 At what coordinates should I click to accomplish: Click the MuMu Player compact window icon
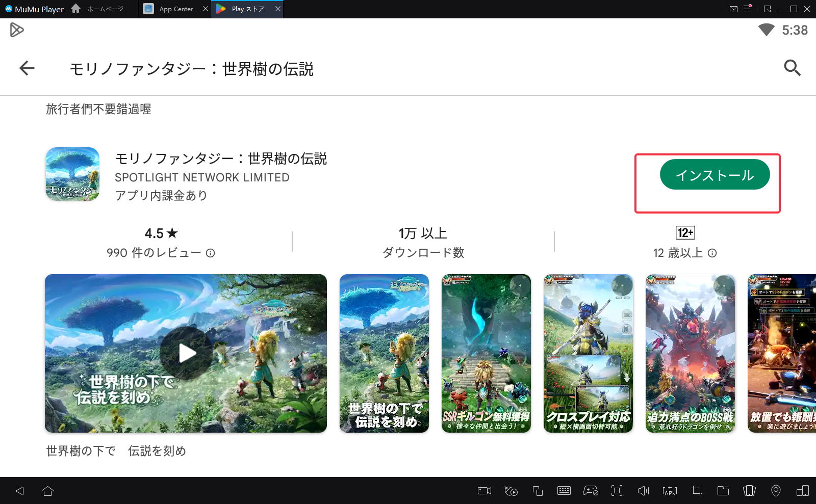pyautogui.click(x=768, y=9)
